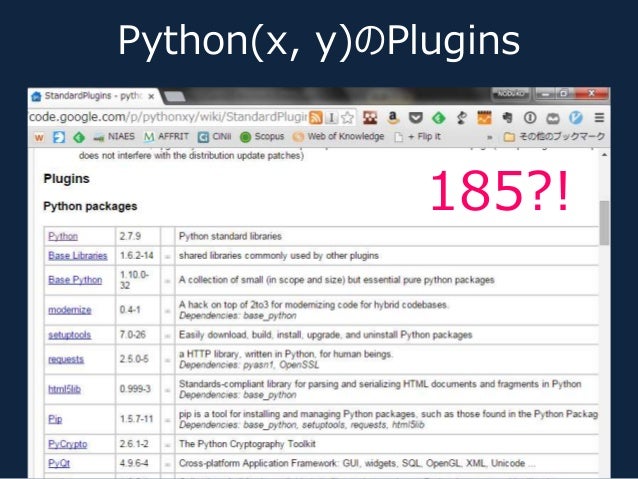This screenshot has height=479, width=638.
Task: Click the red face extension icon
Action: point(370,118)
